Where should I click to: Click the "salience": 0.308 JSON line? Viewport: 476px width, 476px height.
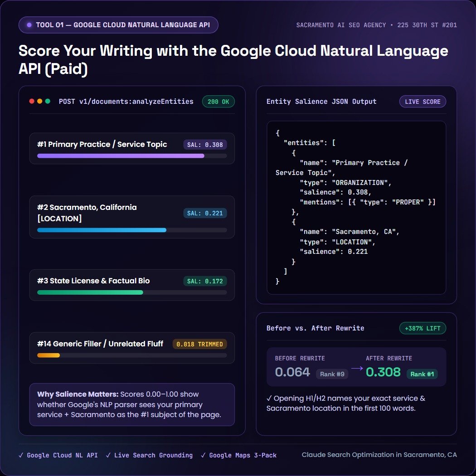[x=335, y=192]
